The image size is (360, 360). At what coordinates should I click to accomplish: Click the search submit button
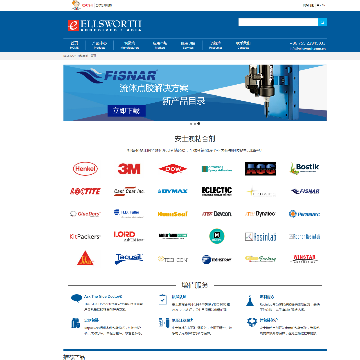(x=322, y=22)
